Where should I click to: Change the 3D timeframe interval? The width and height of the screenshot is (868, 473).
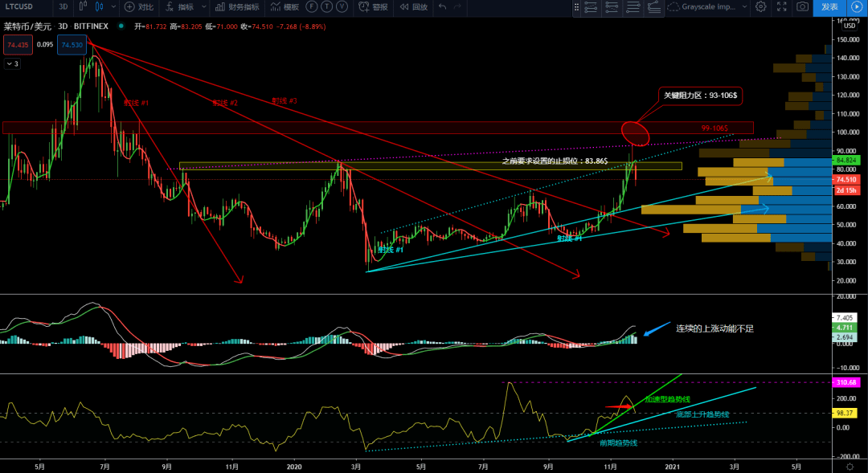click(x=63, y=7)
